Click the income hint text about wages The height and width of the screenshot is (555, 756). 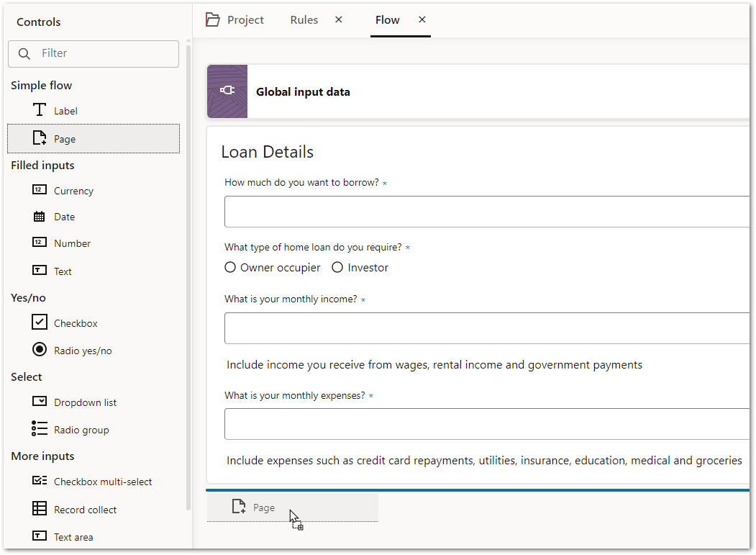434,365
